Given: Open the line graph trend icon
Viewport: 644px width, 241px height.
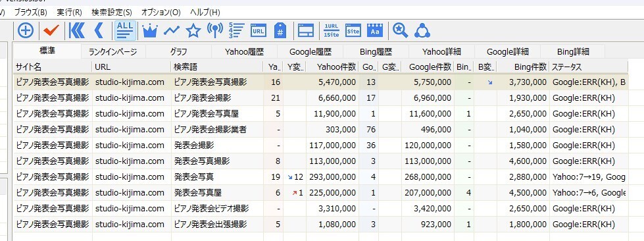Looking at the screenshot, I should pos(171,30).
